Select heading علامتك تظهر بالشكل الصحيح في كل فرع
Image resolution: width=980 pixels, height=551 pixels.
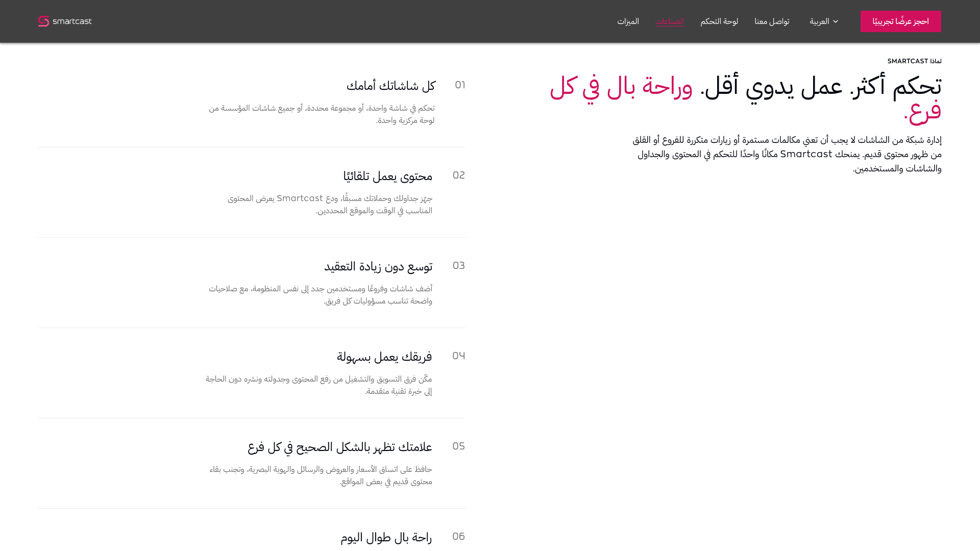point(340,447)
